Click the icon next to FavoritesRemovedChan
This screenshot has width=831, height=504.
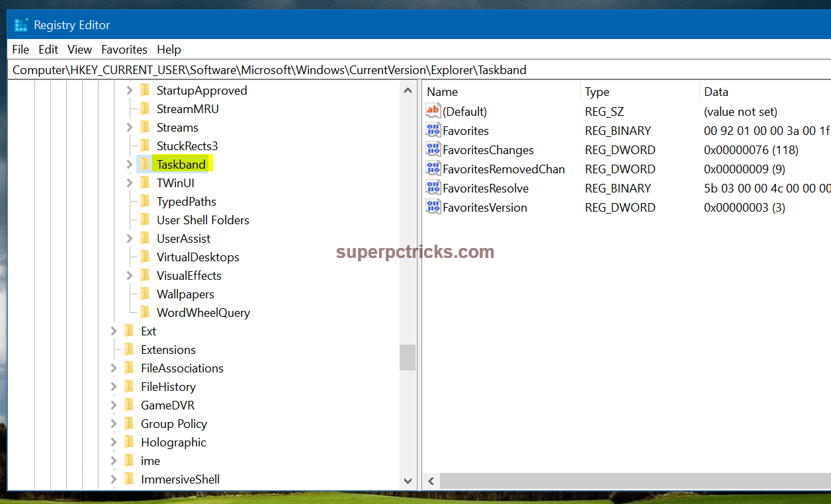(433, 169)
